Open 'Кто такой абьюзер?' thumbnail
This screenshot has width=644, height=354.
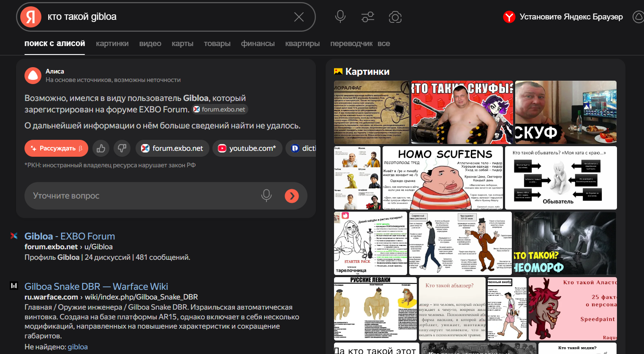pyautogui.click(x=452, y=309)
